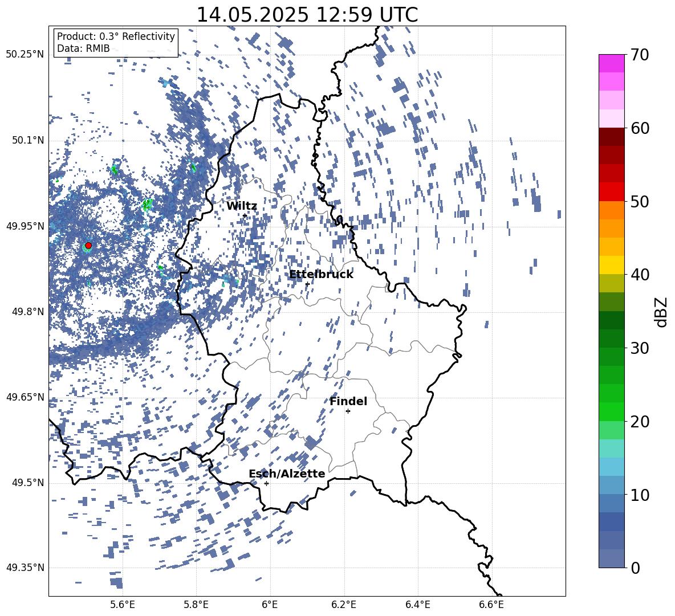
Task: Click the Ettelbruck cross marker
Action: point(307,284)
